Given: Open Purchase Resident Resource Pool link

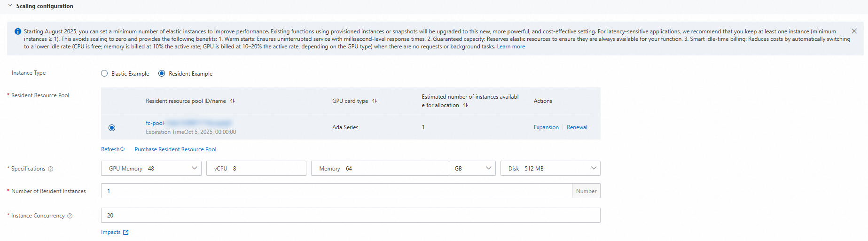Looking at the screenshot, I should (175, 149).
